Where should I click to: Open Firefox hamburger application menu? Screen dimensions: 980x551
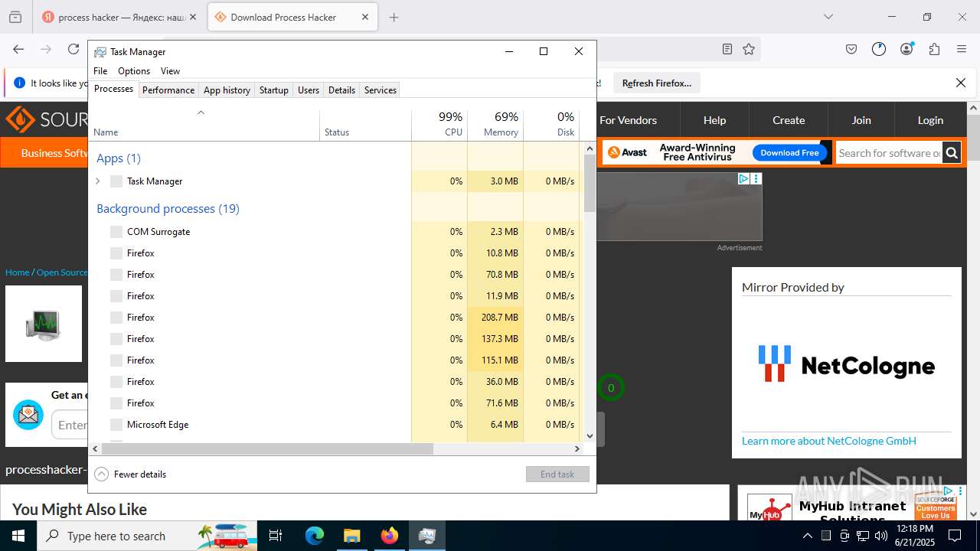962,49
